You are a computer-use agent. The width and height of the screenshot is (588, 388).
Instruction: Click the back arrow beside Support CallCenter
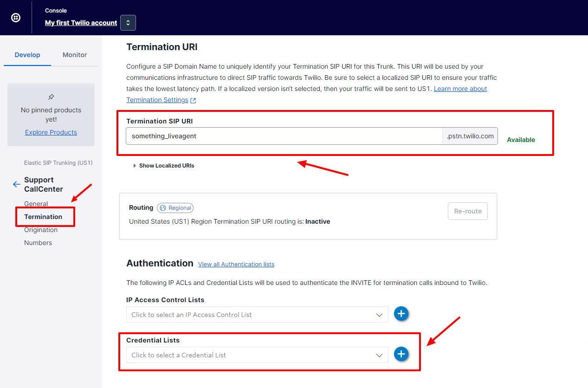click(17, 184)
